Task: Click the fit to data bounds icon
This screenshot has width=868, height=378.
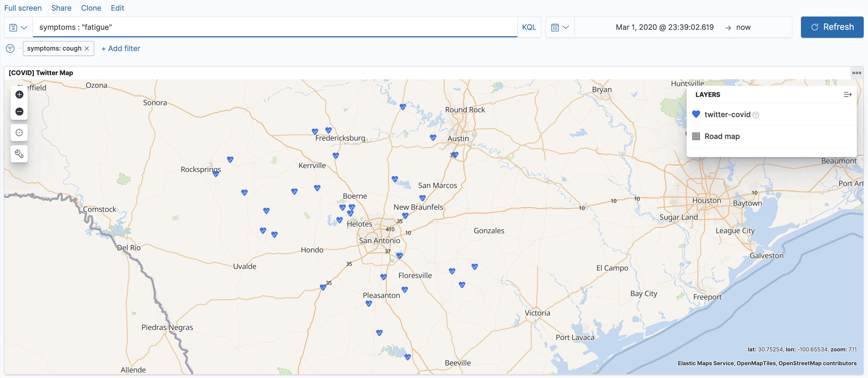Action: click(19, 133)
